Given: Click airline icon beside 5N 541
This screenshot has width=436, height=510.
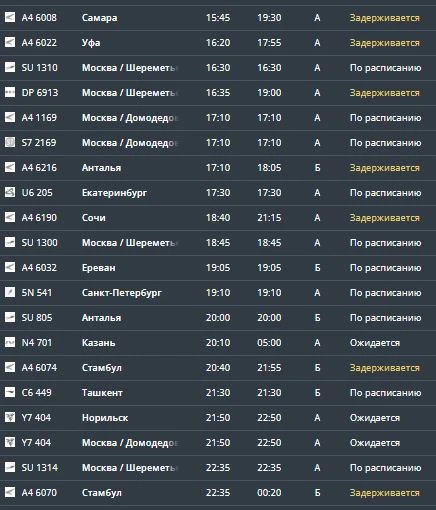Looking at the screenshot, I should click(10, 292).
